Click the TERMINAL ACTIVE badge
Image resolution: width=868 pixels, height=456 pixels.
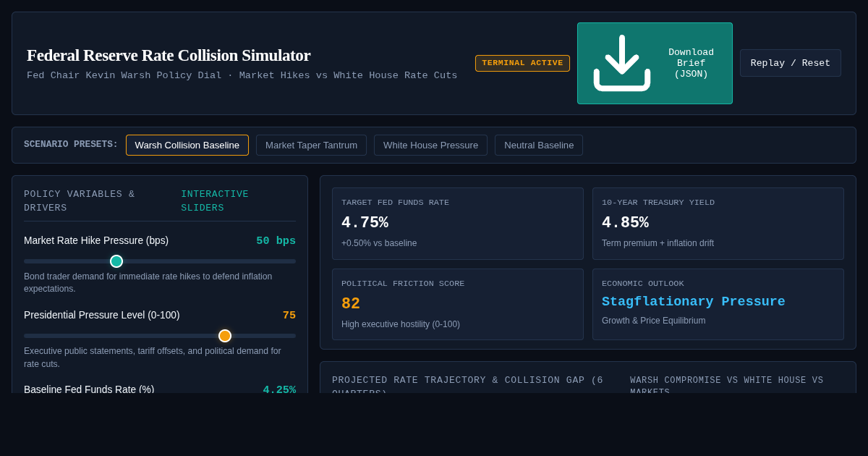coord(522,63)
